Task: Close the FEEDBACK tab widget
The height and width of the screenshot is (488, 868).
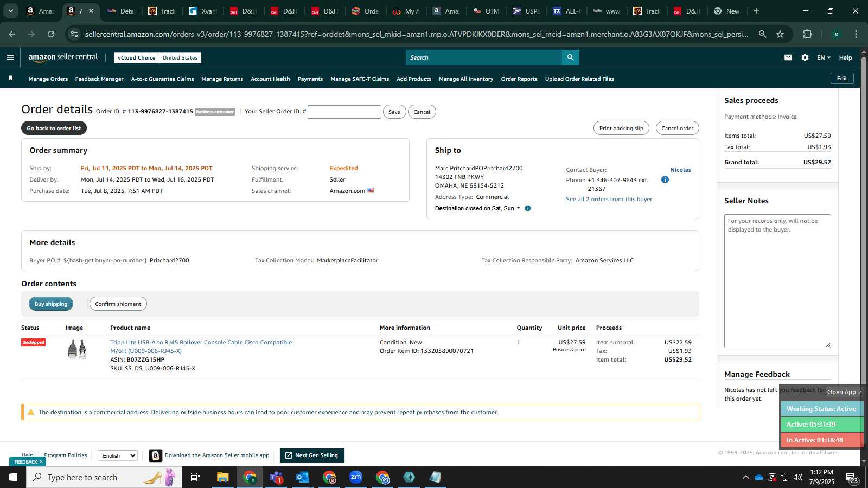Action: (x=41, y=461)
